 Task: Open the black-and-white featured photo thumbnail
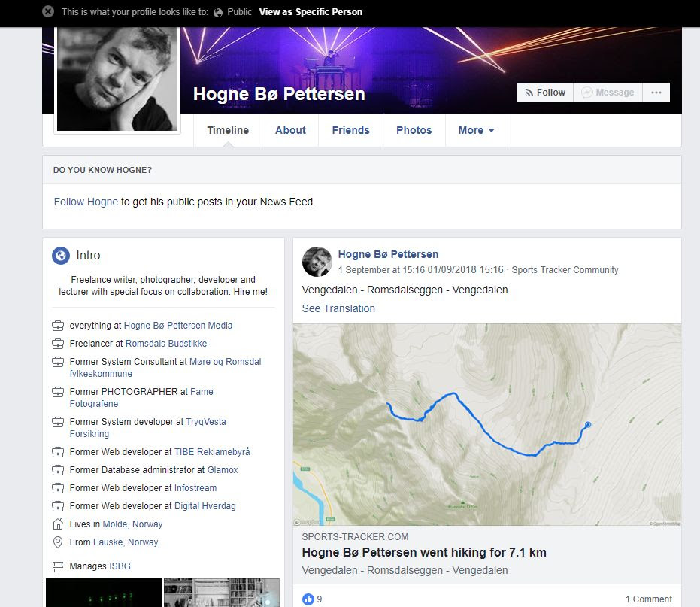221,593
